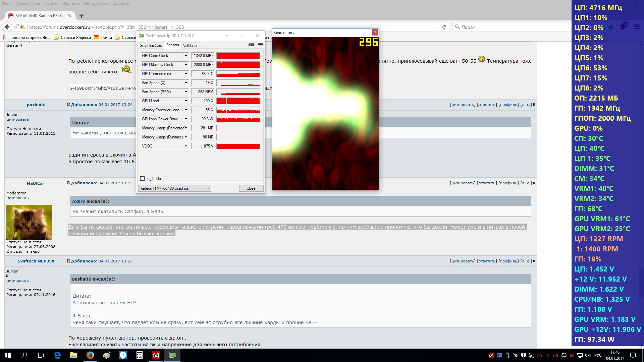644x362 pixels.
Task: Open the GPU-Z hamburger menu icon
Action: point(260,45)
